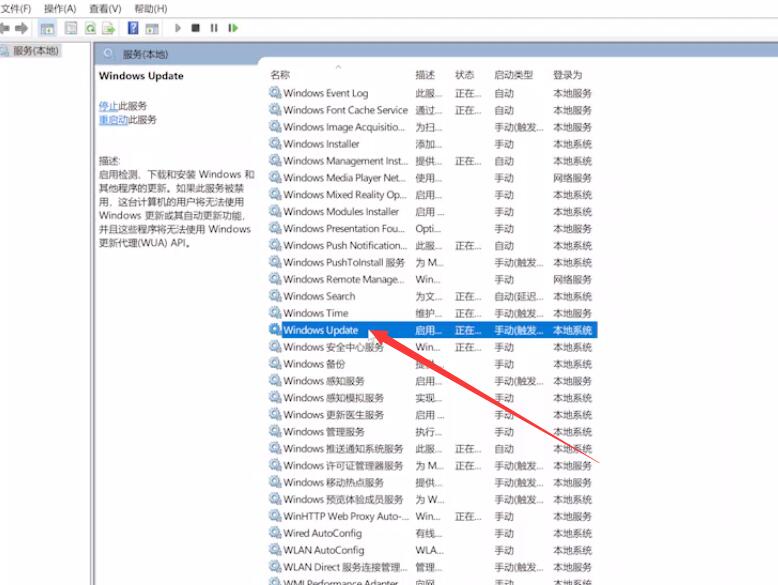Image resolution: width=778 pixels, height=585 pixels.
Task: Click the 停止 link to stop the service
Action: (108, 106)
